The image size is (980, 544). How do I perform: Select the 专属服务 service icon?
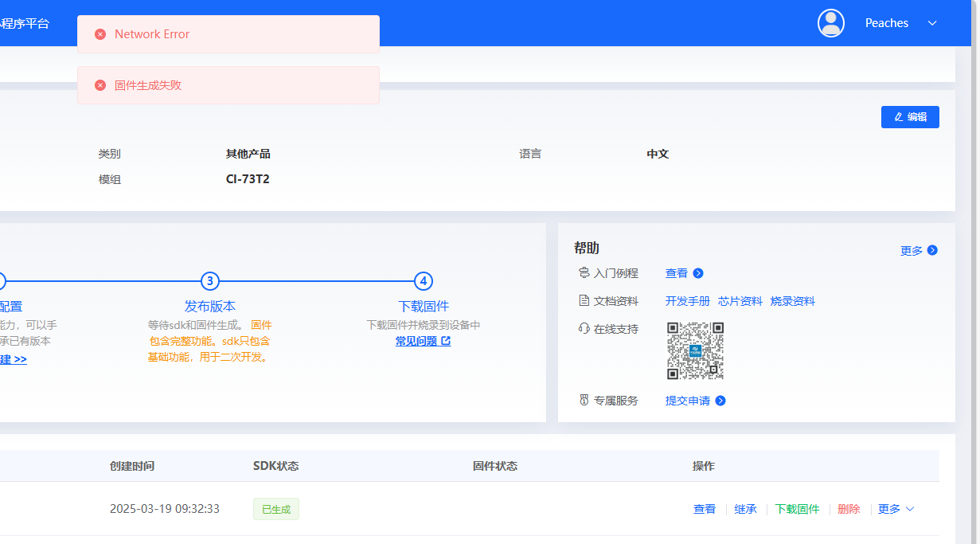584,400
